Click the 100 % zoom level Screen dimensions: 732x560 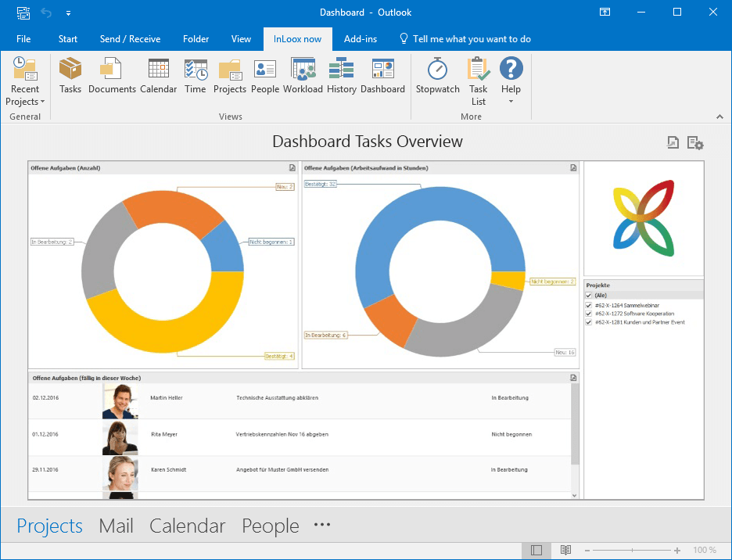(705, 550)
